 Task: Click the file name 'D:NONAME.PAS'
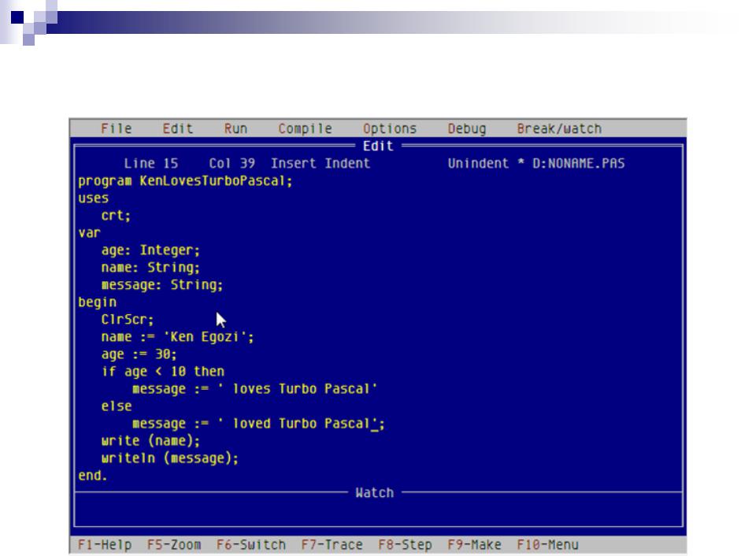click(x=579, y=164)
